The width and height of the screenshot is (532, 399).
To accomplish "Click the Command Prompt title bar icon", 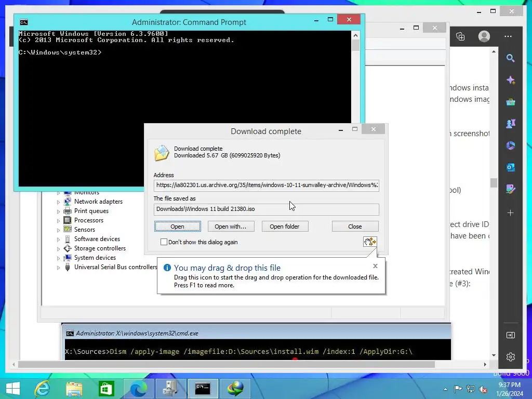I will click(24, 22).
